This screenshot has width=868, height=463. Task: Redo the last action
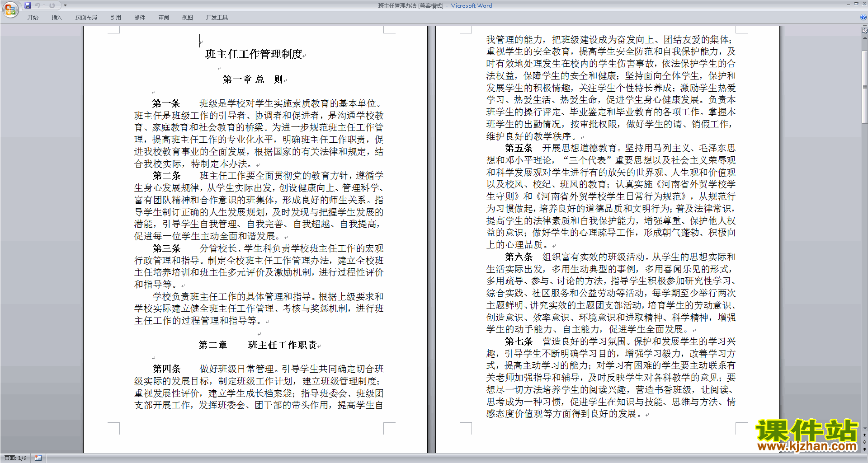52,5
